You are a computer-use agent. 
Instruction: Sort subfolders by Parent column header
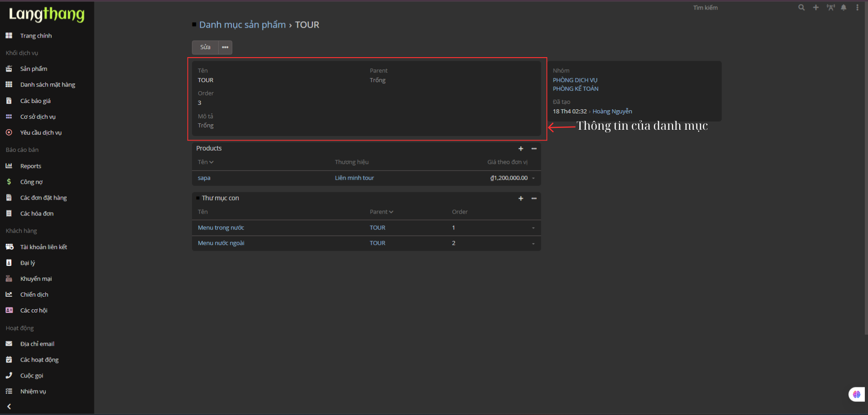(381, 212)
